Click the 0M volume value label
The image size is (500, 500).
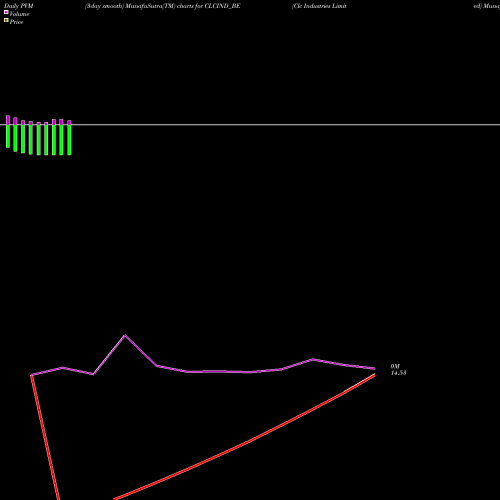click(x=395, y=366)
